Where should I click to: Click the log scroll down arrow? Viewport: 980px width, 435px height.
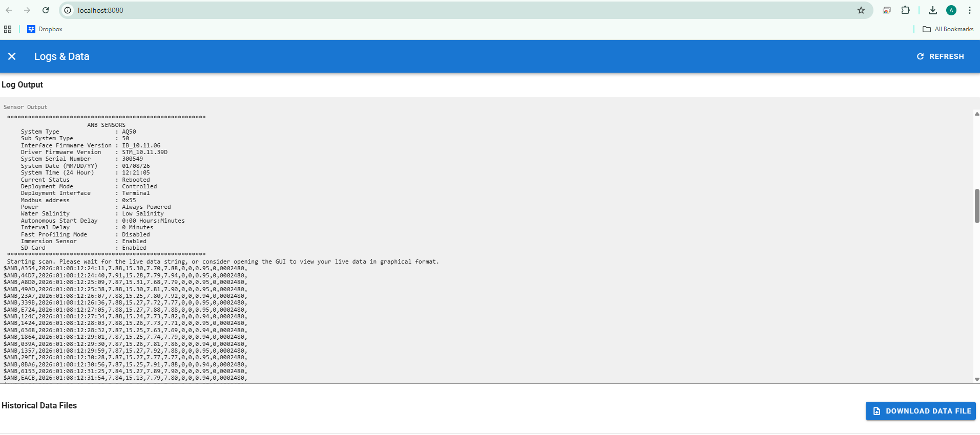pyautogui.click(x=977, y=380)
